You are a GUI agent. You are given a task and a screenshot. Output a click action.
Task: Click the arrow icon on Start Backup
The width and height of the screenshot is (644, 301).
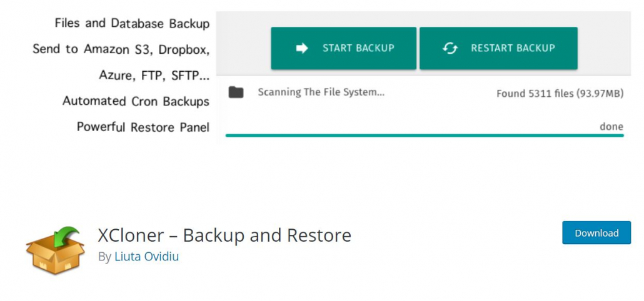click(302, 48)
